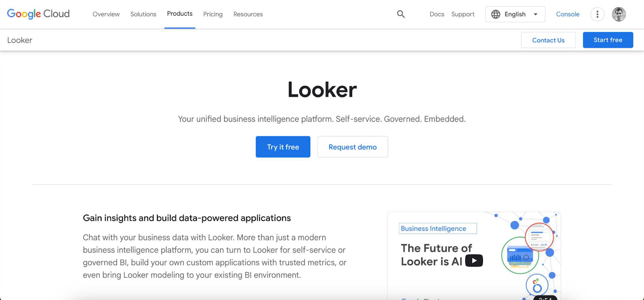Click the user profile avatar
The height and width of the screenshot is (300, 644).
tap(619, 14)
